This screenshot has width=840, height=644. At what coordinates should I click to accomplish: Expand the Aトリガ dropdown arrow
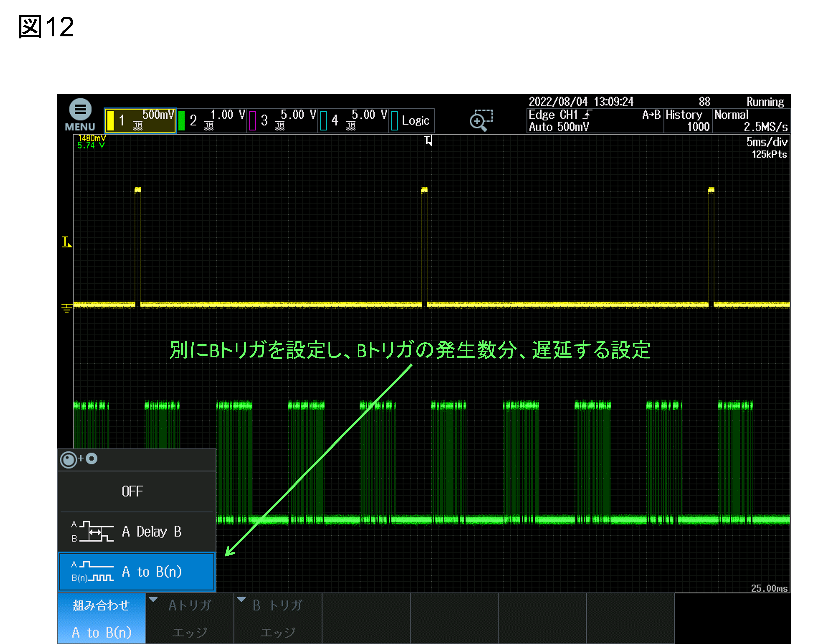click(153, 599)
